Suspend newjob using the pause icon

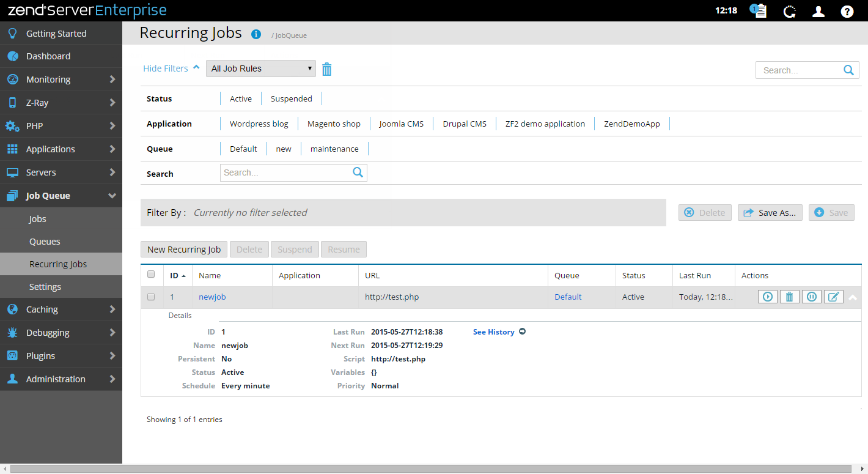pos(811,297)
